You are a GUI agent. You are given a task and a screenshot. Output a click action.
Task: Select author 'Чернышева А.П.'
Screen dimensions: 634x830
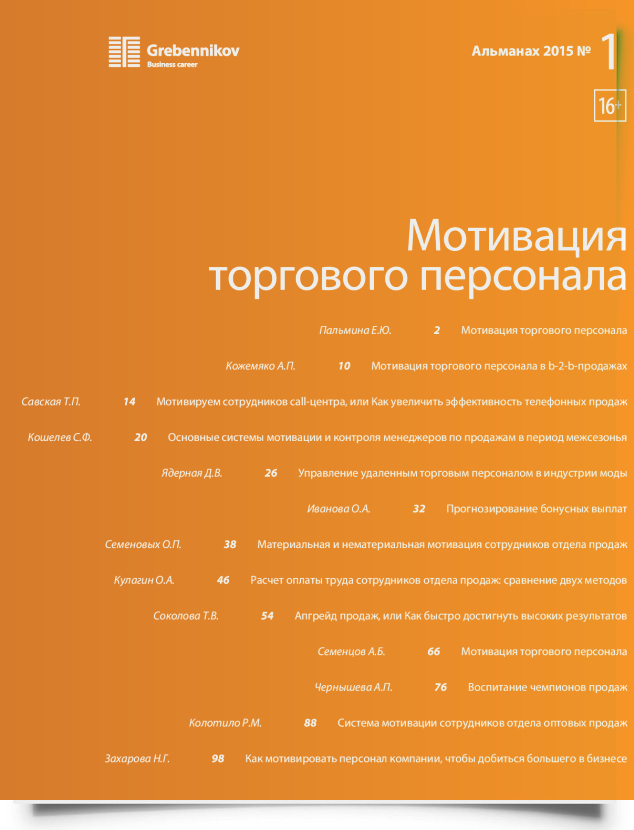click(354, 687)
